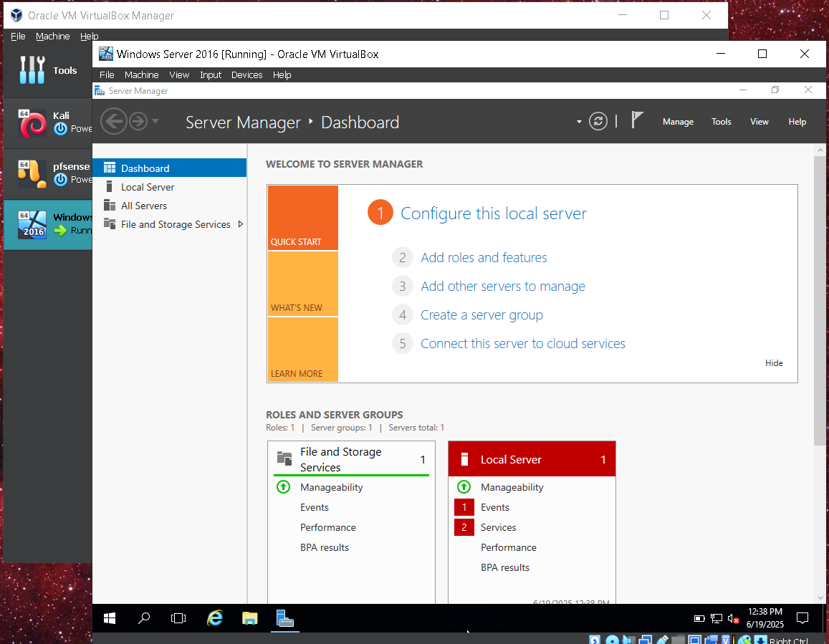Select All Servers in the left navigation
This screenshot has width=829, height=644.
(x=170, y=206)
